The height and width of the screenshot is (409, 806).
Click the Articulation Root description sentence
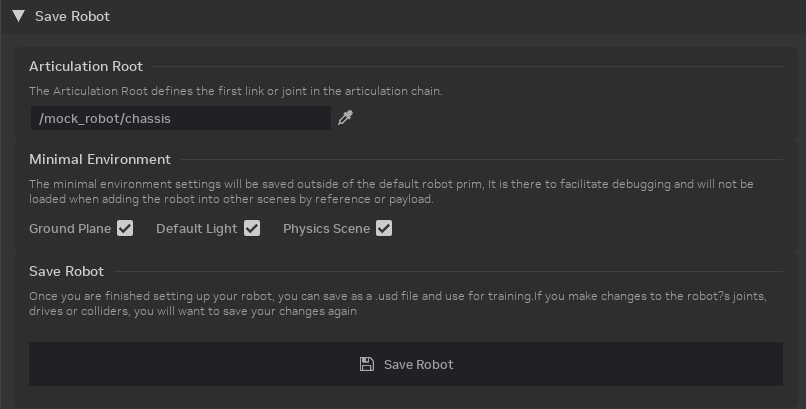236,91
